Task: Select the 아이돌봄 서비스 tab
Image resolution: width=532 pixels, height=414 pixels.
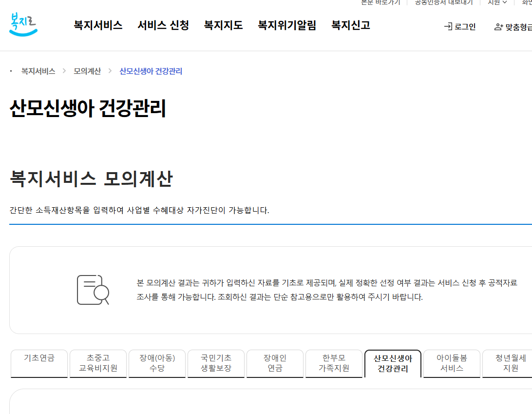Action: (452, 363)
